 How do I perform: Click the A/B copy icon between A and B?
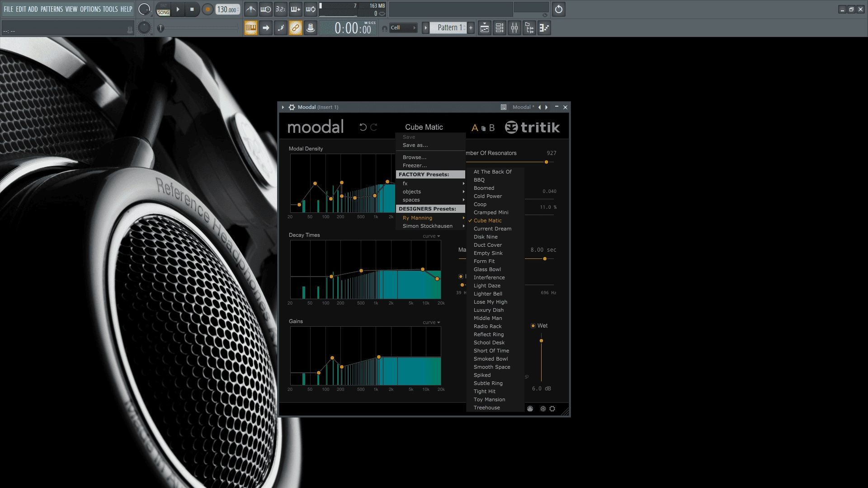483,128
